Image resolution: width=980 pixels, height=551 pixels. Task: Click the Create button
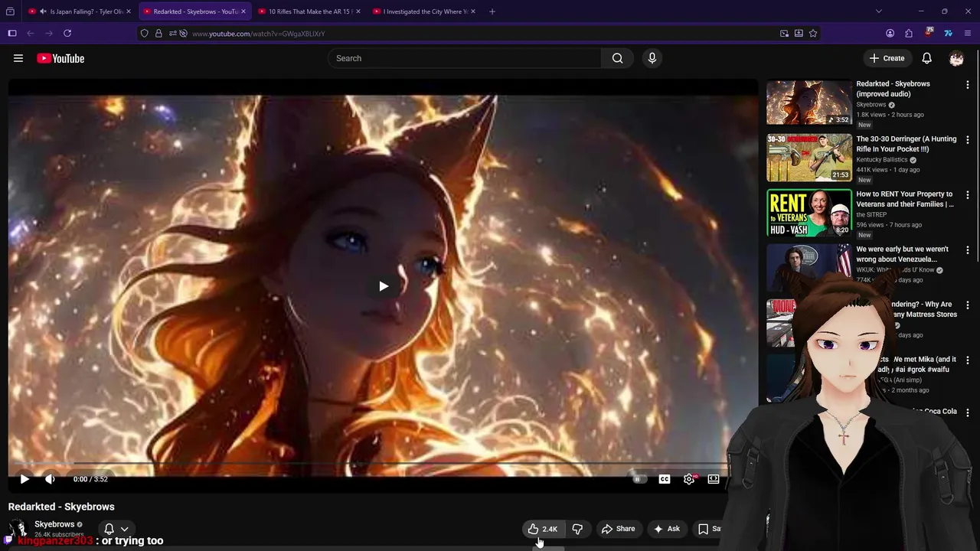click(x=887, y=58)
